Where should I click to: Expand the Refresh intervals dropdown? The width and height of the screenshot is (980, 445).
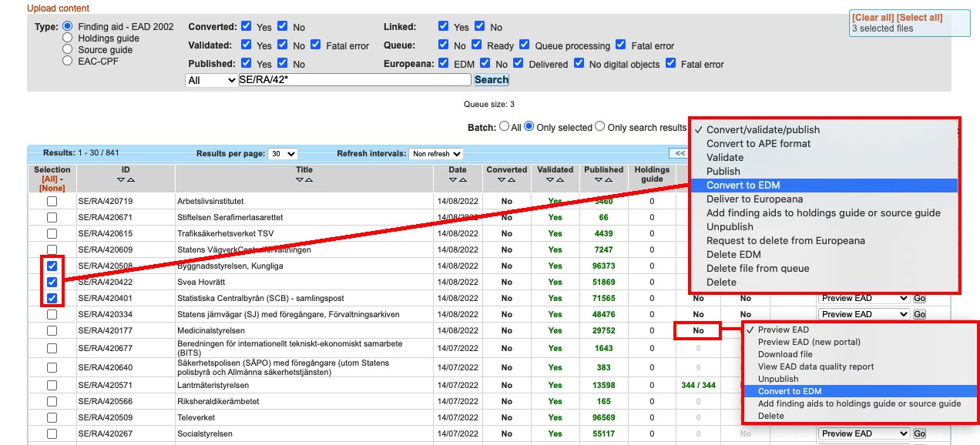point(435,154)
